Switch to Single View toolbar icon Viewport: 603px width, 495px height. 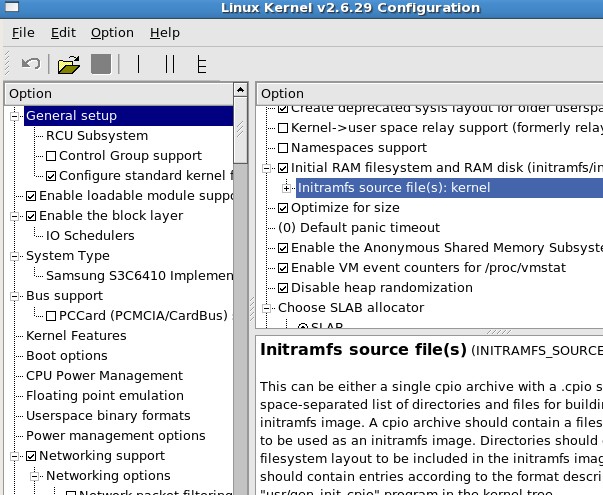point(138,64)
